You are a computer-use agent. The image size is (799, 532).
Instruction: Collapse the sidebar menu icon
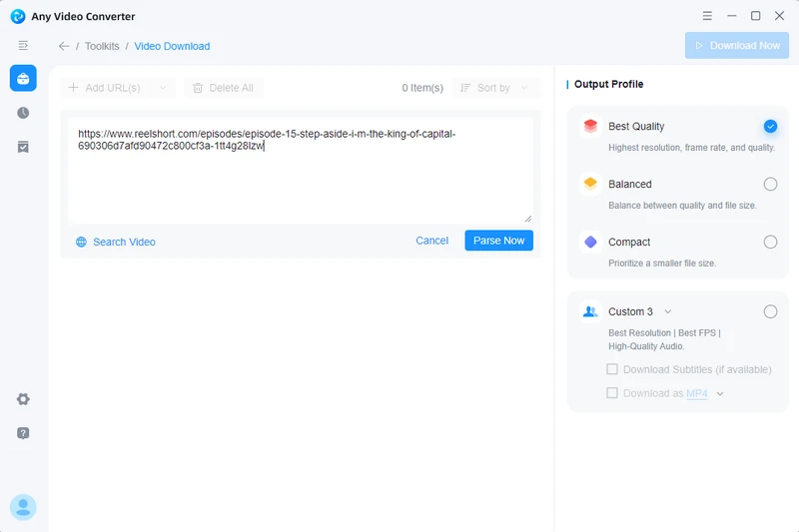(x=23, y=46)
